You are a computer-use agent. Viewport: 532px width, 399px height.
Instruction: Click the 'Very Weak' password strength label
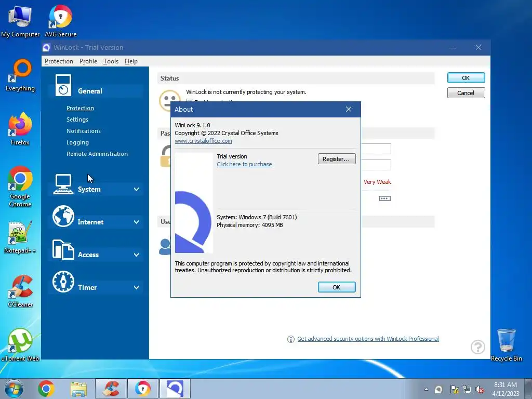click(377, 182)
